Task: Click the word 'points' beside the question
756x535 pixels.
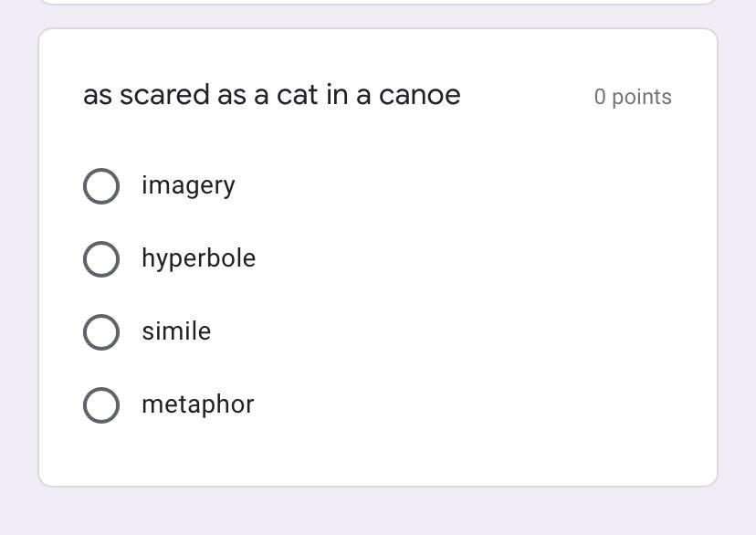Action: [642, 97]
